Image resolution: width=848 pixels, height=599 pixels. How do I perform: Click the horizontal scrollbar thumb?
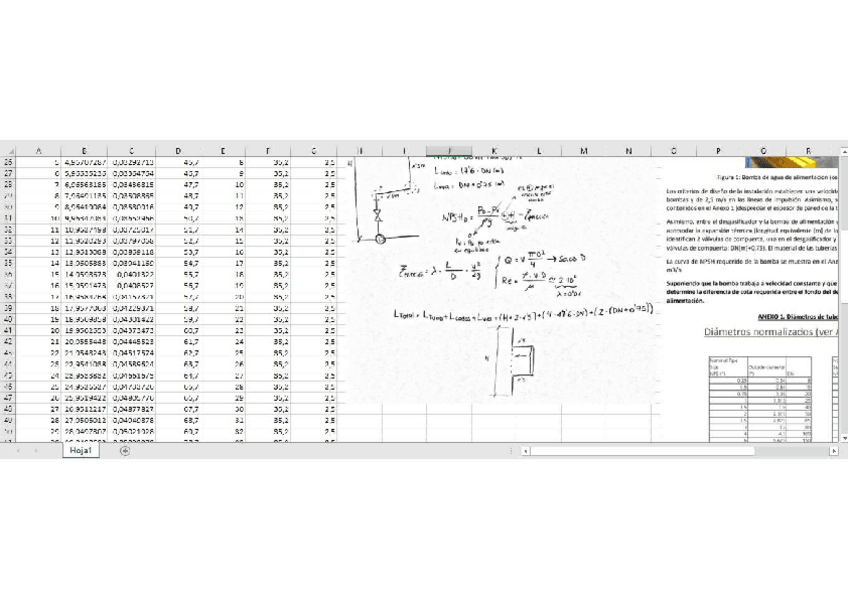point(642,451)
